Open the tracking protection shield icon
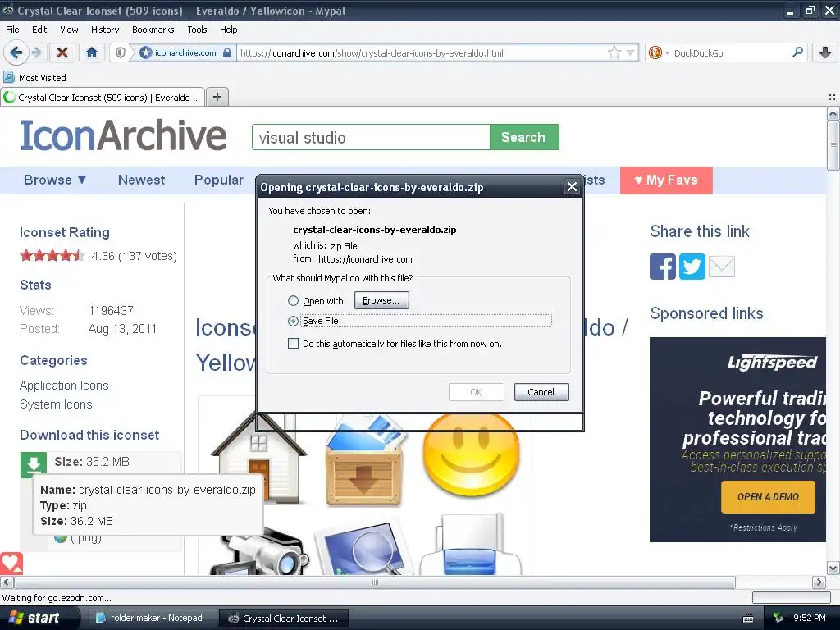 121,52
